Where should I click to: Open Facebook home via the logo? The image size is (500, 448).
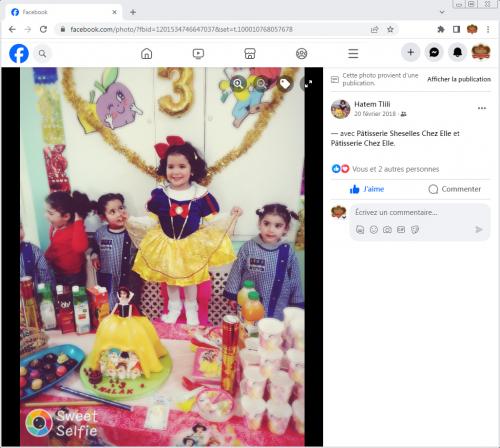(19, 53)
